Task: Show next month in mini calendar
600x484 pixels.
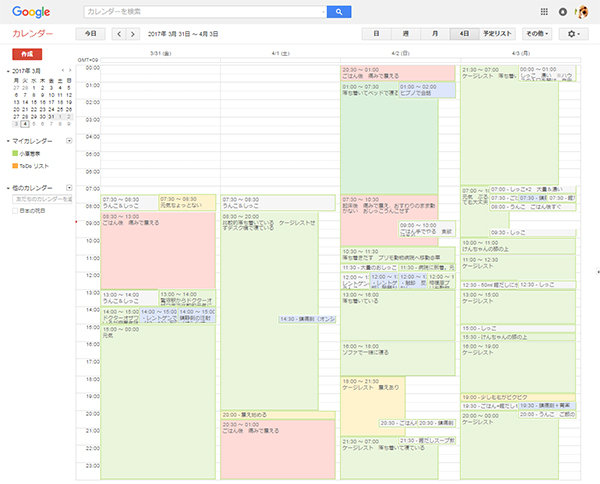Action: (70, 70)
